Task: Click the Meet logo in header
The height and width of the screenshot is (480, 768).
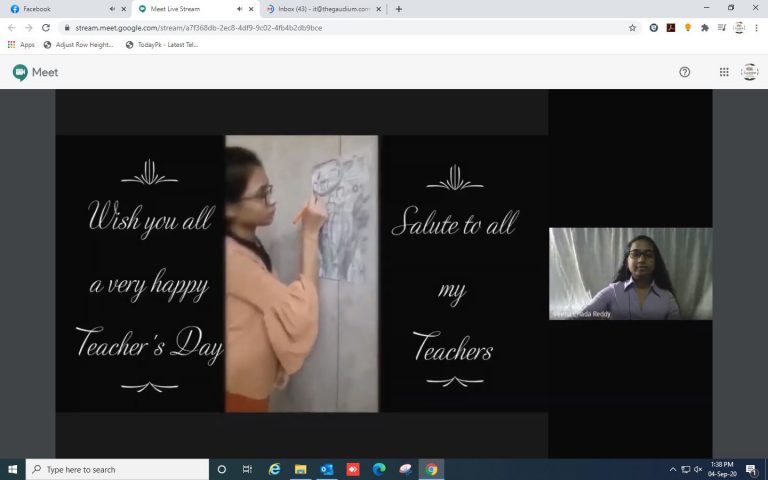Action: (x=35, y=72)
